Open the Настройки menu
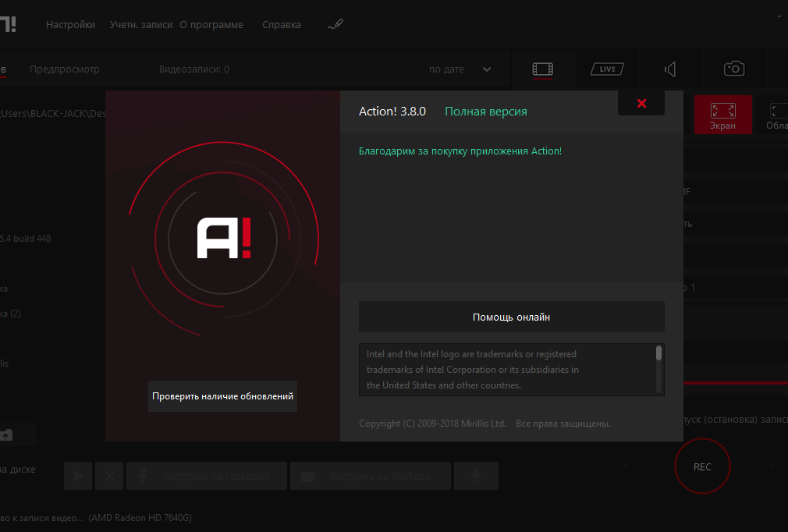788x532 pixels. click(70, 25)
